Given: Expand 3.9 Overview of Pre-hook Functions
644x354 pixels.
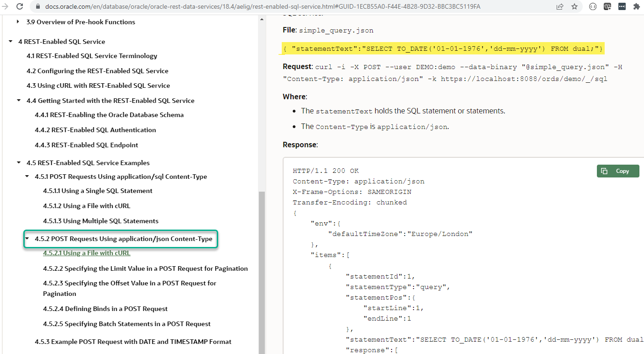Looking at the screenshot, I should pos(18,22).
